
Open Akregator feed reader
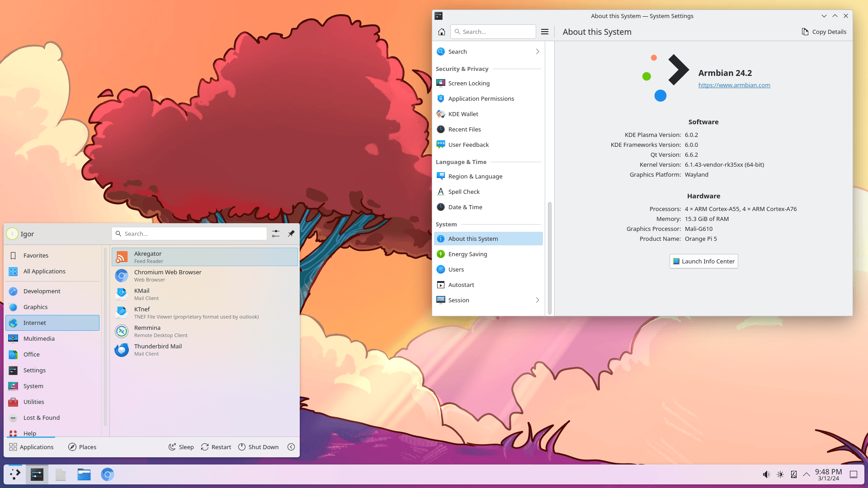click(x=148, y=257)
